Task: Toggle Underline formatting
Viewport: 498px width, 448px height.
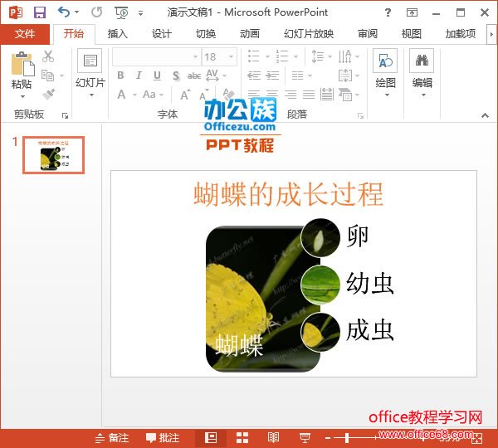Action: tap(157, 75)
